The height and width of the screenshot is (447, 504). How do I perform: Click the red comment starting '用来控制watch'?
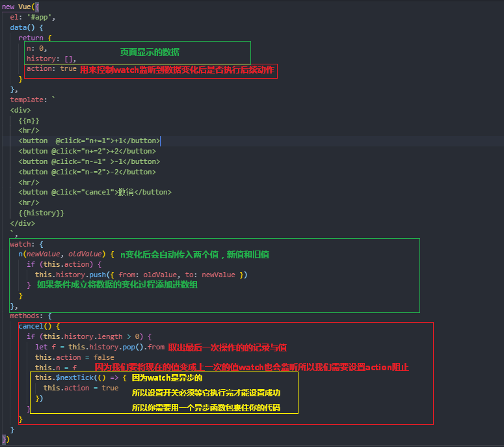click(177, 70)
